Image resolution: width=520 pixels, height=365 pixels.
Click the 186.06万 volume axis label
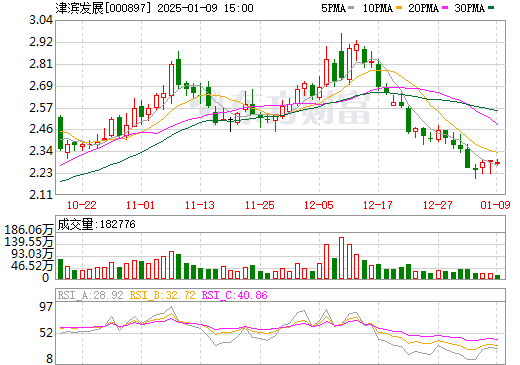(x=29, y=230)
